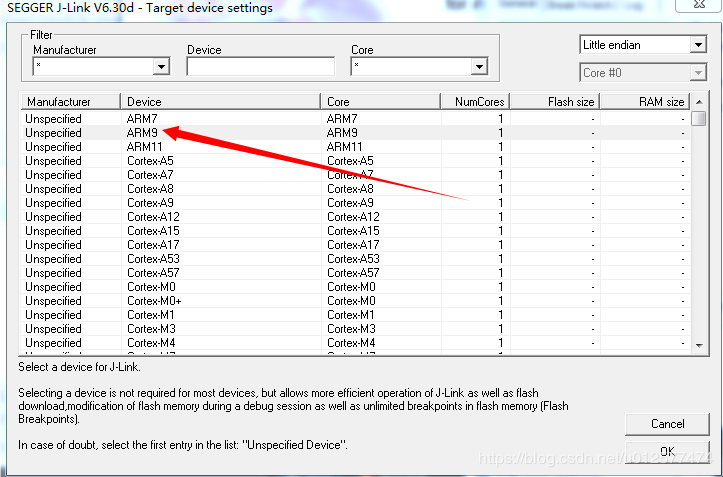Sort by Core column header

pos(381,101)
